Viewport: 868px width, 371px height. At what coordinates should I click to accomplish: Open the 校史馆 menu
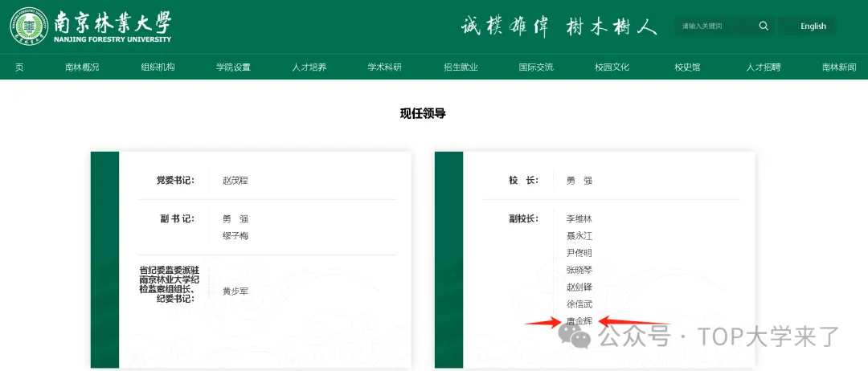687,67
